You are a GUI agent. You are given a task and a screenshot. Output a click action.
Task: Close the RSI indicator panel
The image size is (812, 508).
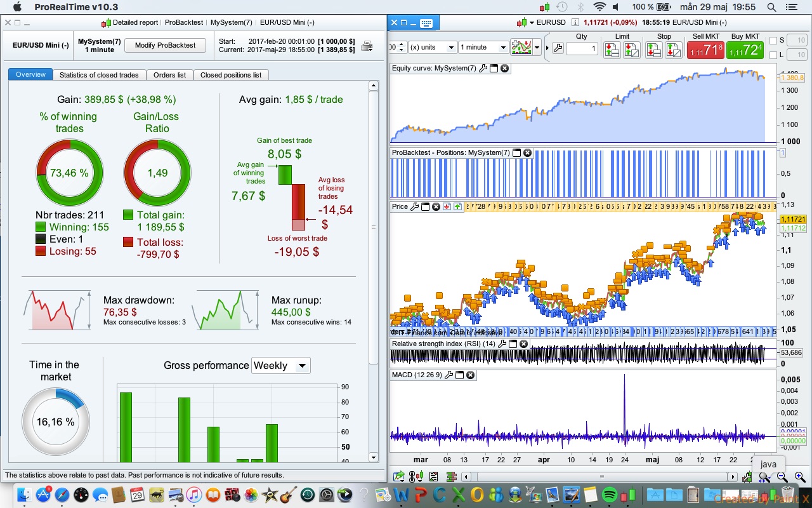pyautogui.click(x=523, y=344)
